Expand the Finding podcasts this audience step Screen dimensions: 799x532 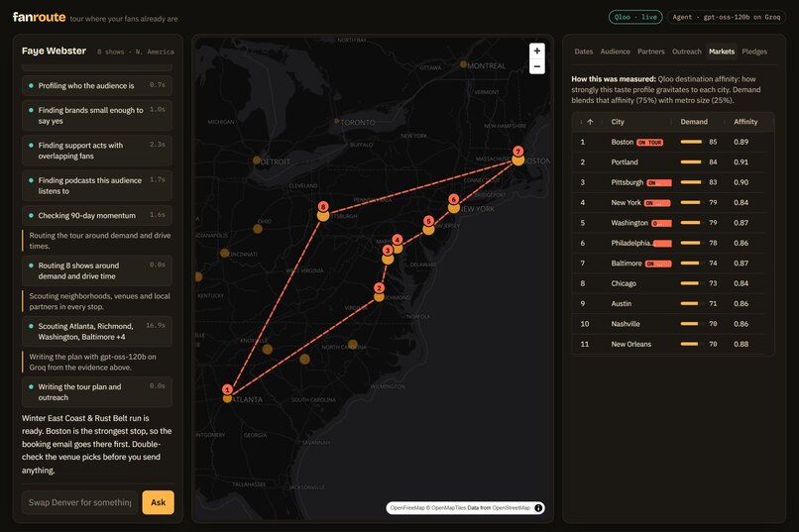point(97,186)
